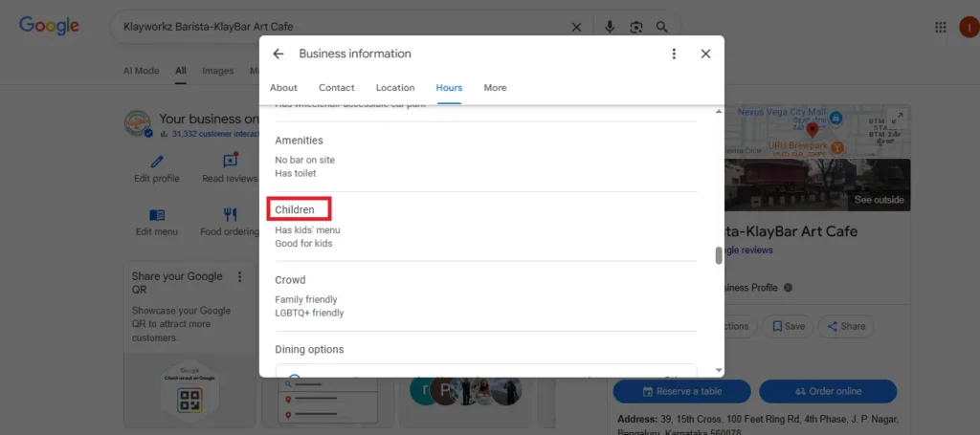
Task: Click the Business Profile info icon
Action: pos(788,288)
